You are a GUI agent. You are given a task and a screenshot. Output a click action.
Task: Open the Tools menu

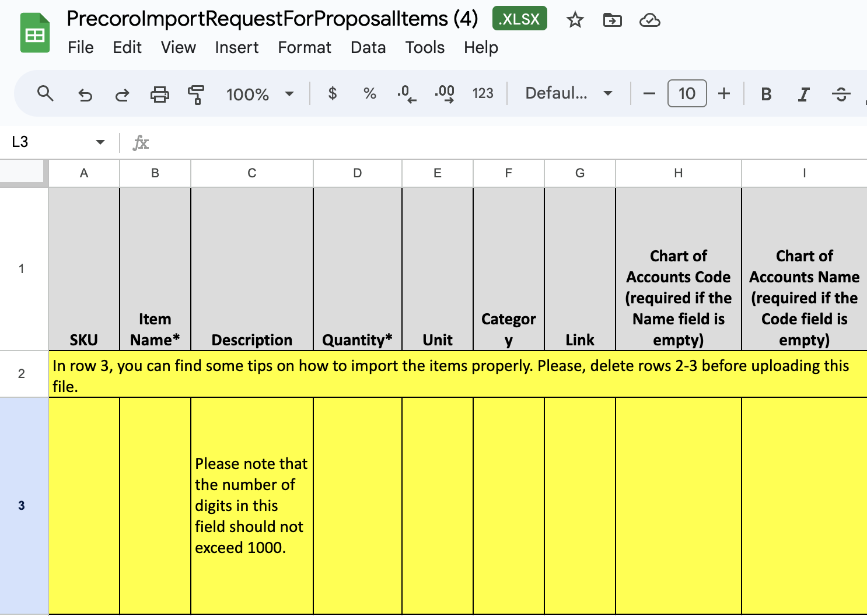pyautogui.click(x=425, y=47)
